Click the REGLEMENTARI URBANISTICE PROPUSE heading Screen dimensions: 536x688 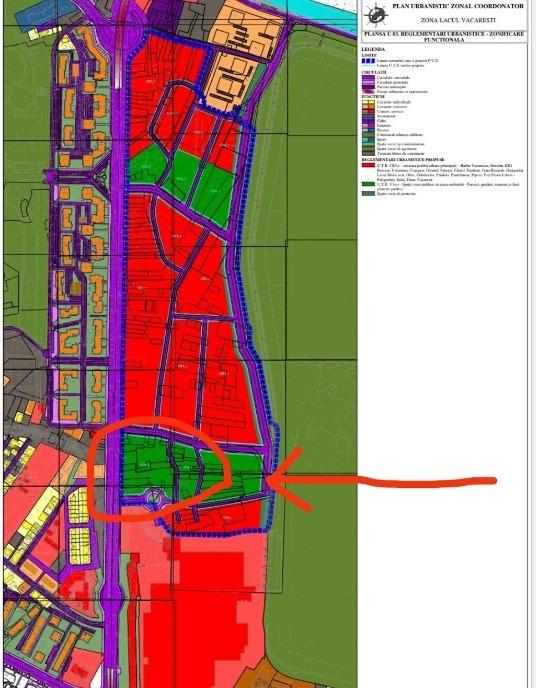[403, 160]
